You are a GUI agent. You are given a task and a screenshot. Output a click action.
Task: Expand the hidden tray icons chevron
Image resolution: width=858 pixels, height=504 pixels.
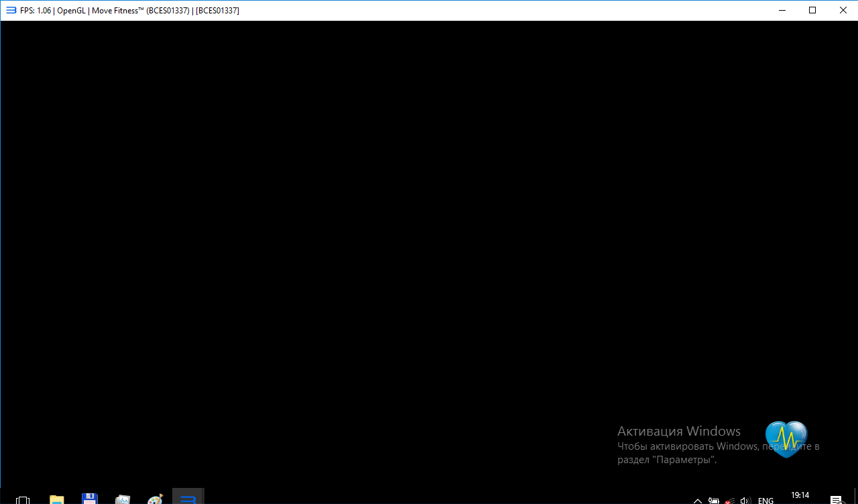pyautogui.click(x=697, y=500)
